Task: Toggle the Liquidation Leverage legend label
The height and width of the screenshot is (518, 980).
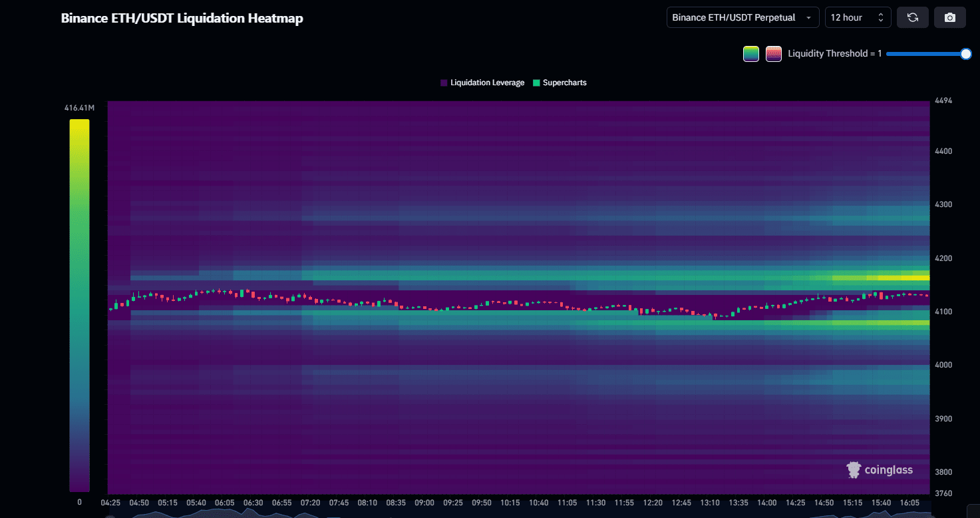Action: [487, 83]
